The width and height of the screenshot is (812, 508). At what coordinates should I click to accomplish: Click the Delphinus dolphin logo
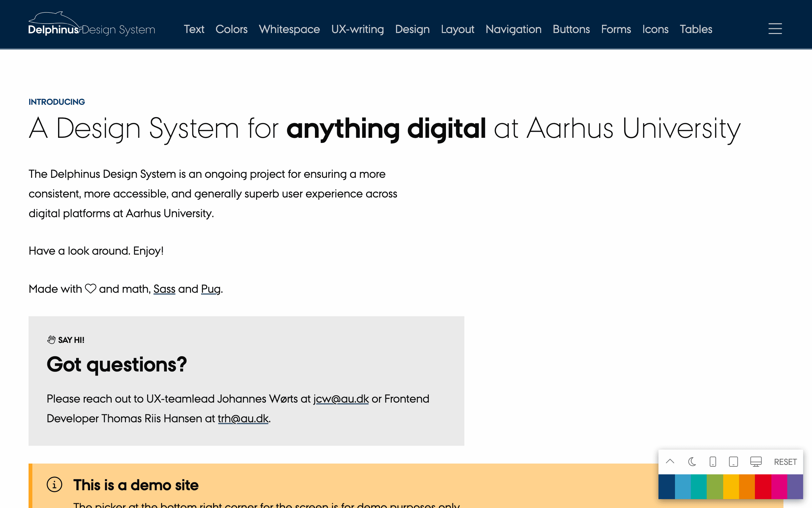pyautogui.click(x=92, y=24)
